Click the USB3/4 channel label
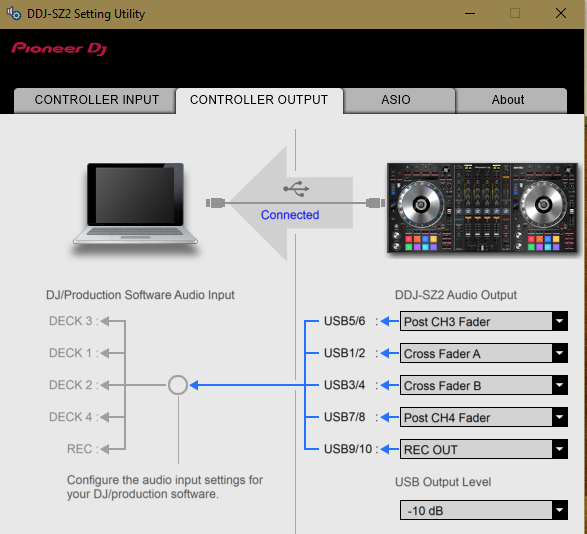This screenshot has height=534, width=587. 344,385
